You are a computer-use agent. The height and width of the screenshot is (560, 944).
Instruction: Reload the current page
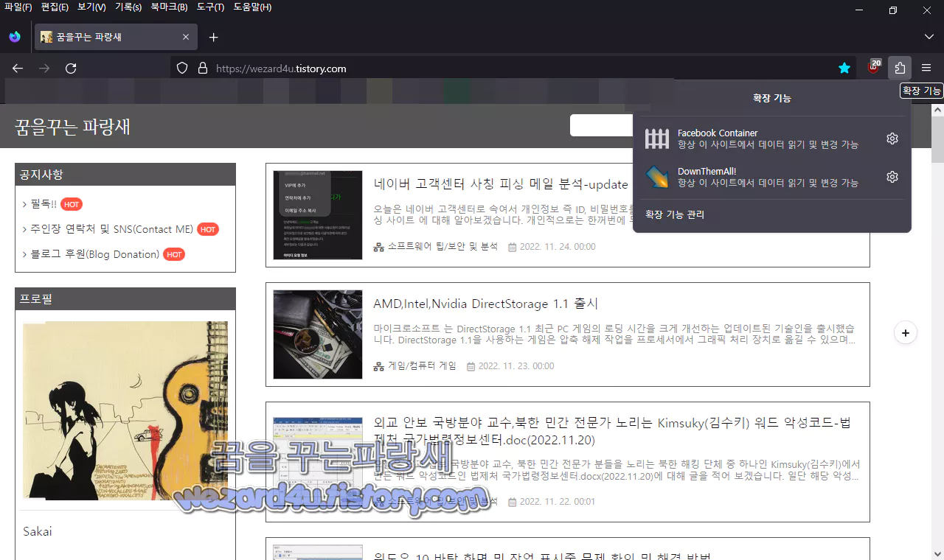point(71,69)
